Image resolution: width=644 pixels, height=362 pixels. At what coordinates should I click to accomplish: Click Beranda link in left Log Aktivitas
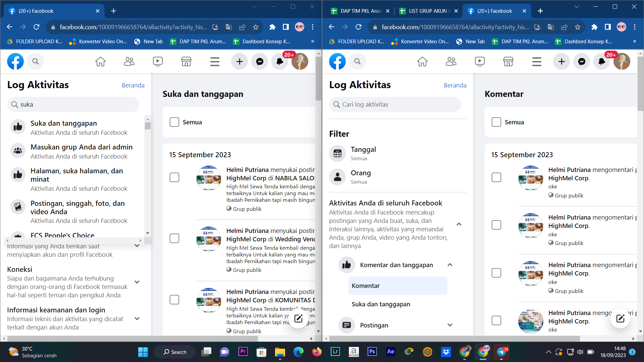(x=133, y=85)
